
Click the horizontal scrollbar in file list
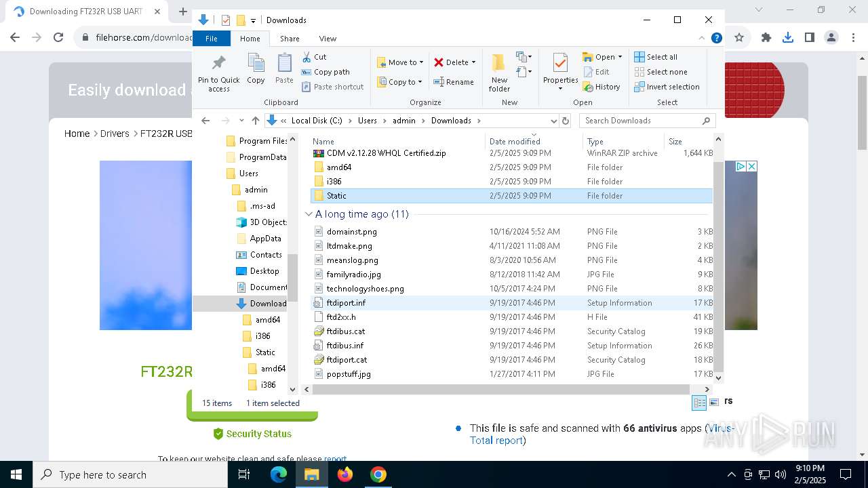(x=500, y=390)
